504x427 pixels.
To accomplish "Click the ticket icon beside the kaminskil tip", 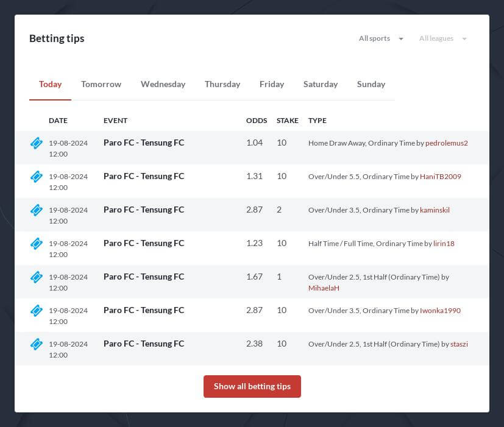I will coord(37,210).
